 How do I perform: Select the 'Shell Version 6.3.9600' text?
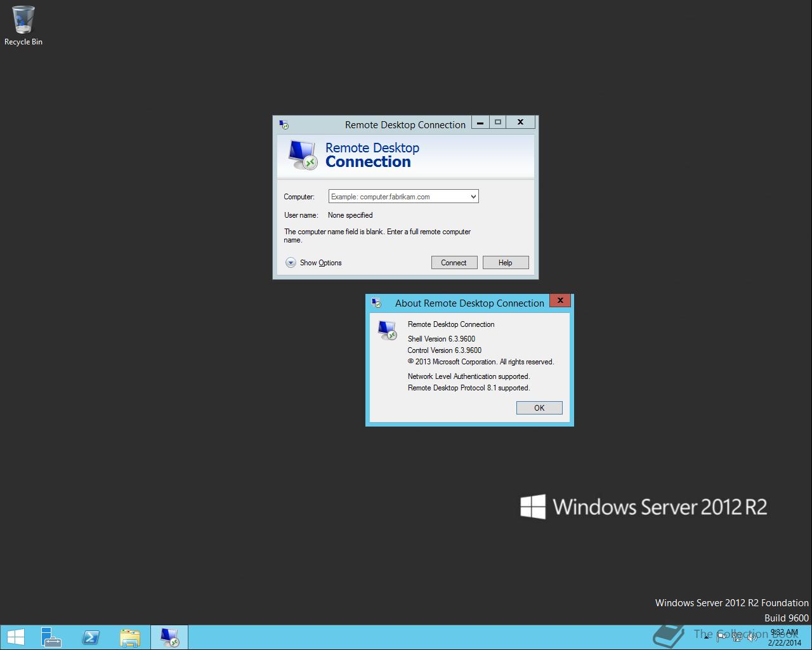[442, 339]
